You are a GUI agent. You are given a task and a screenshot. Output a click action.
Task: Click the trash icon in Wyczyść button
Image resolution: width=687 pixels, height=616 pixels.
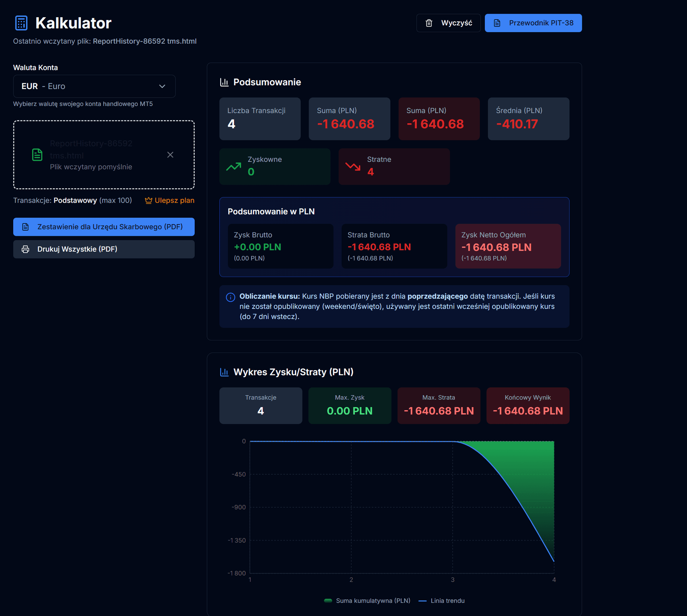coord(429,23)
